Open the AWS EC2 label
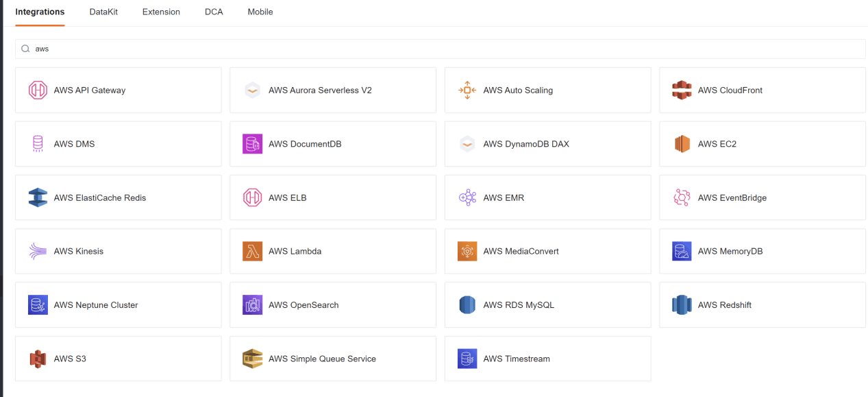 (717, 144)
